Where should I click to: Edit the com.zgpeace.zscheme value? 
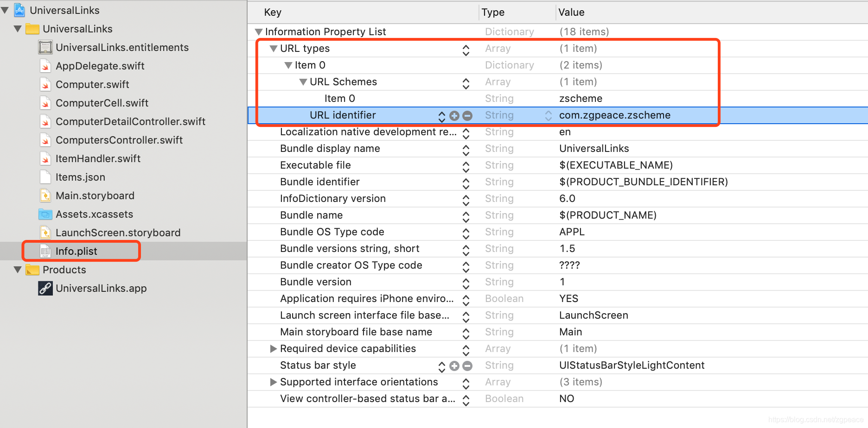(615, 115)
